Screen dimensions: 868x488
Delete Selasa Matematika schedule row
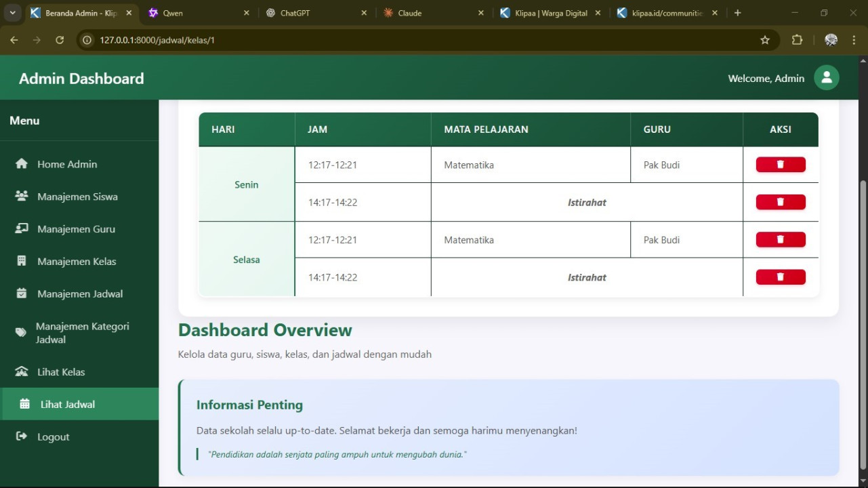[x=780, y=239]
